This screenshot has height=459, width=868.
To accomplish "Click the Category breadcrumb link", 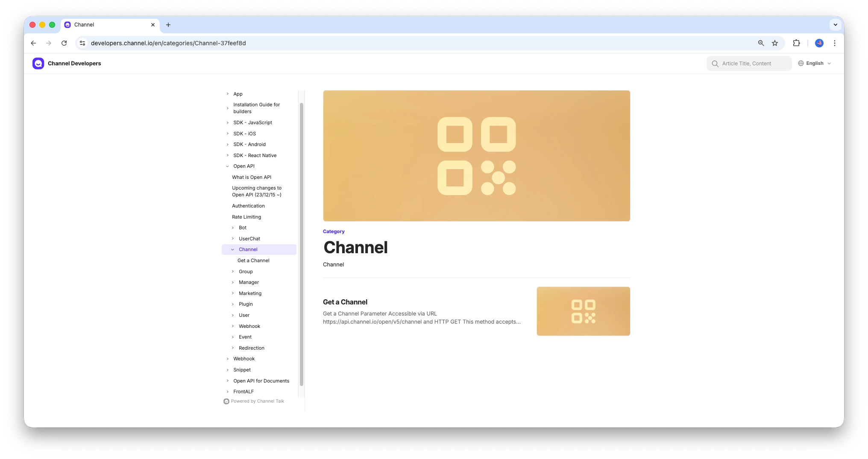I will pos(334,231).
